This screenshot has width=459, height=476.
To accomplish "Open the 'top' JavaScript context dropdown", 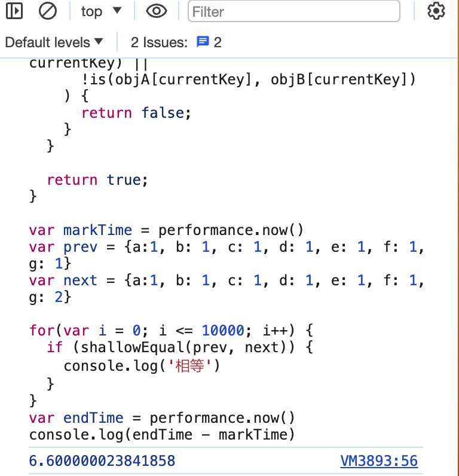I will click(x=102, y=11).
